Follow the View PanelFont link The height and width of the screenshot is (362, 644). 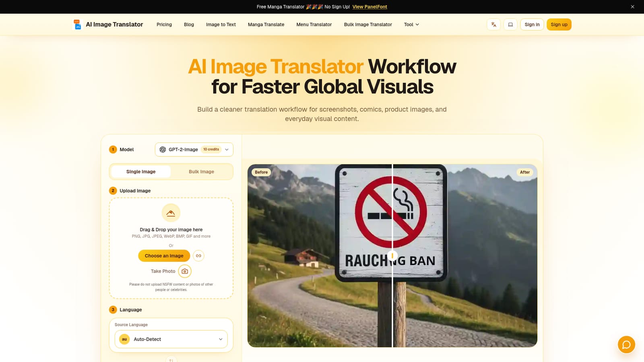point(370,7)
